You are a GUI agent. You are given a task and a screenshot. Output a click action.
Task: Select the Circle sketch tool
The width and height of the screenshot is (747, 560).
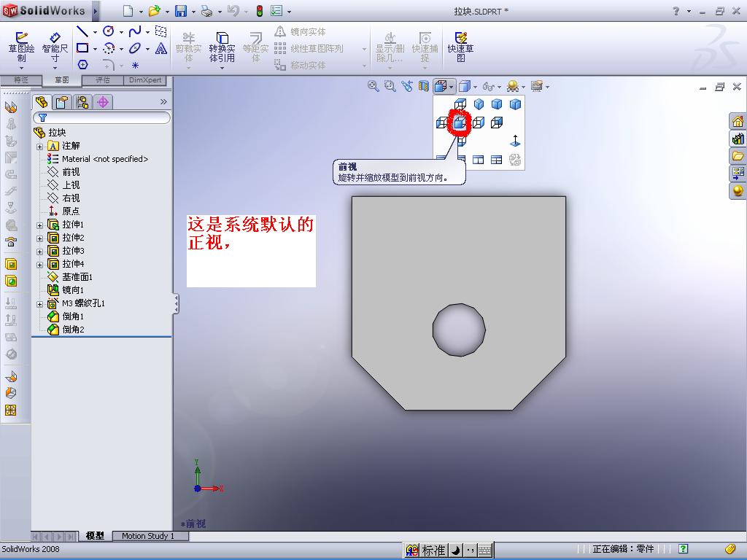[109, 31]
